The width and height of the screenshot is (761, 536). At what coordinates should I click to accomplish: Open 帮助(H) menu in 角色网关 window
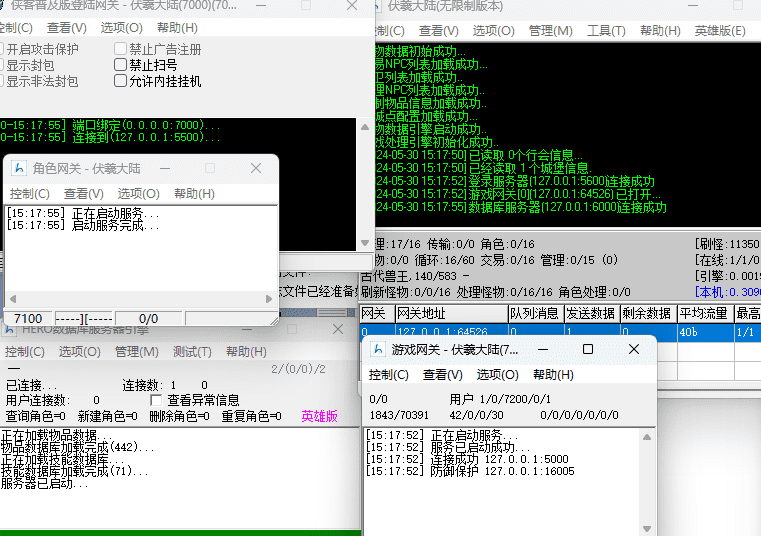click(x=194, y=194)
